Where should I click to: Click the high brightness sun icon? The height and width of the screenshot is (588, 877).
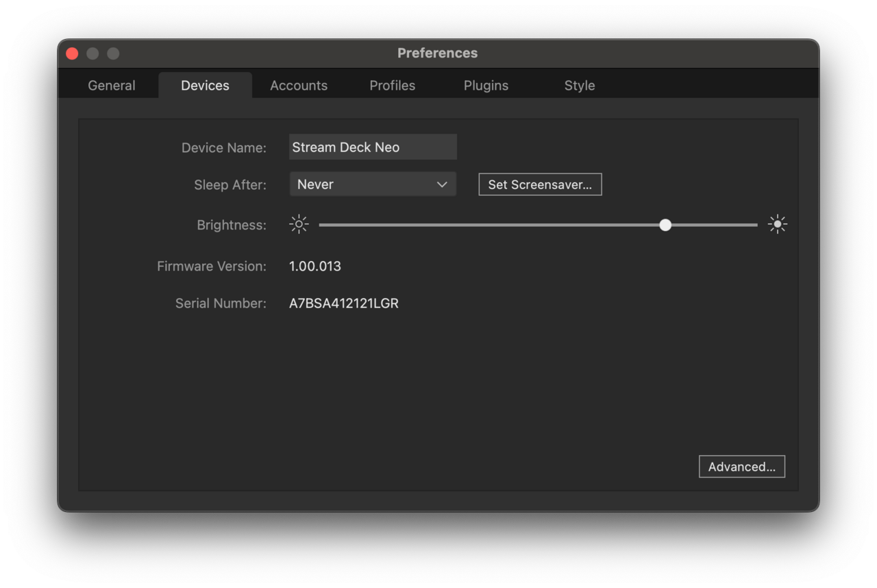[x=778, y=224]
